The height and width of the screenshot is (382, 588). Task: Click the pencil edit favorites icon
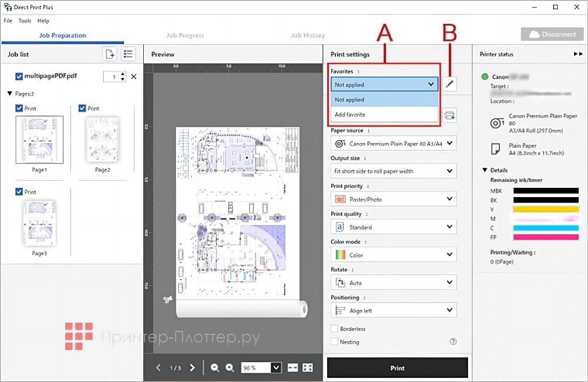tap(449, 84)
